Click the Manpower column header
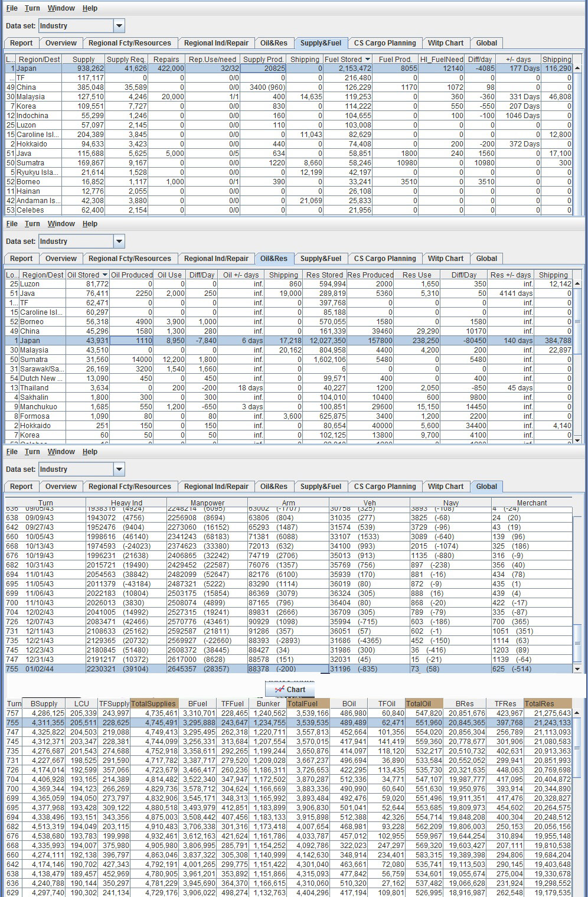This screenshot has height=897, width=588. click(207, 503)
